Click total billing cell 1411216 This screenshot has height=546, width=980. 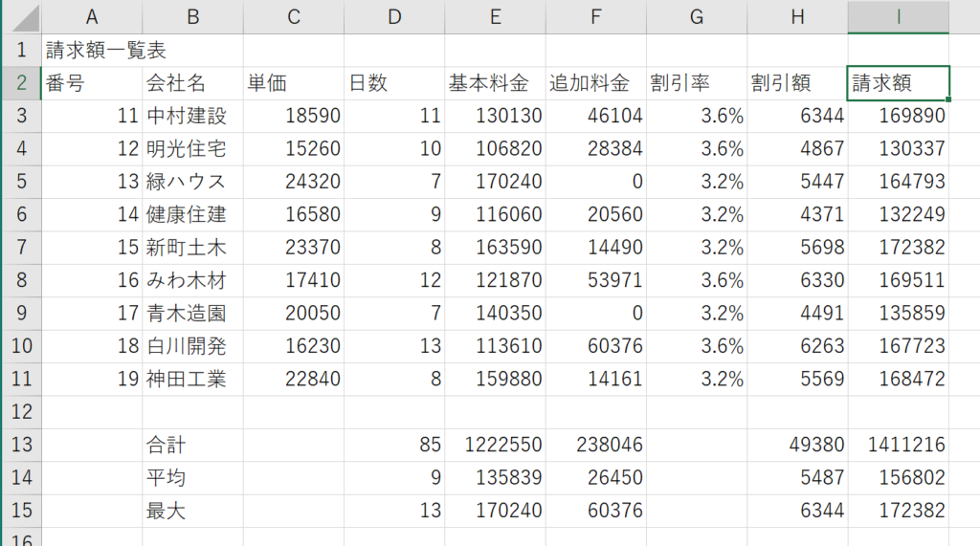click(x=898, y=445)
